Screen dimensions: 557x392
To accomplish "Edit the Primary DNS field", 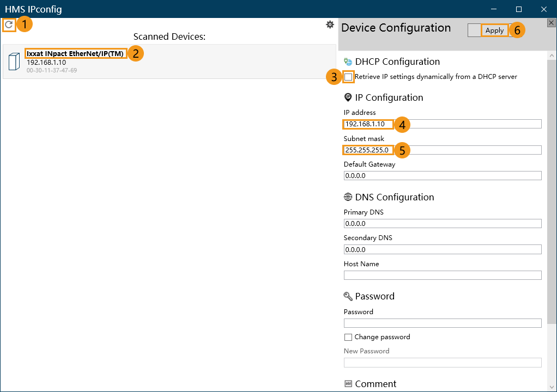I will (443, 224).
